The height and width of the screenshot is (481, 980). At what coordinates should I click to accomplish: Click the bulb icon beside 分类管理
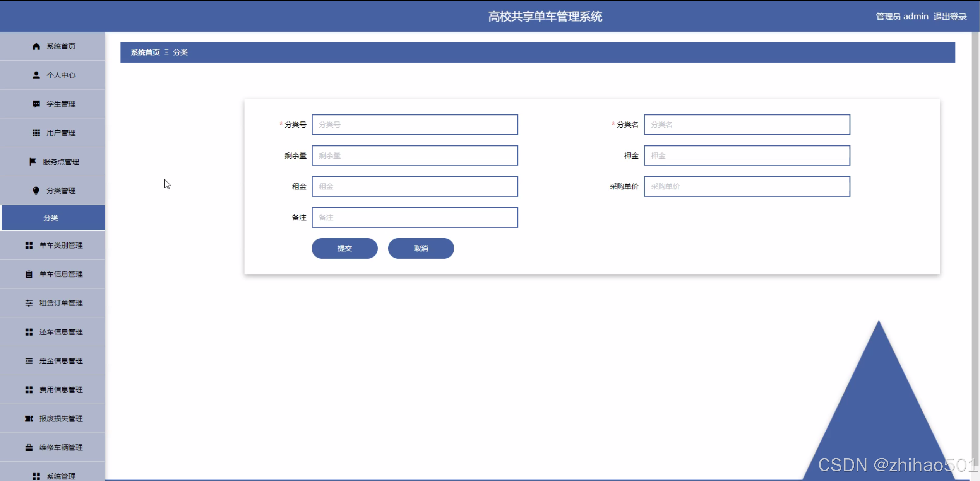pos(36,191)
